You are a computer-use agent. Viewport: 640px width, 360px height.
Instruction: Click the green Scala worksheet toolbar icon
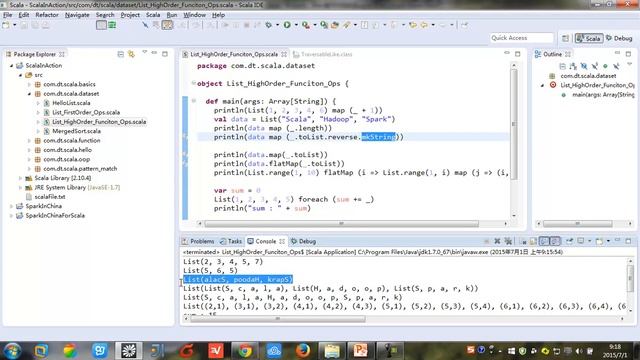click(112, 25)
